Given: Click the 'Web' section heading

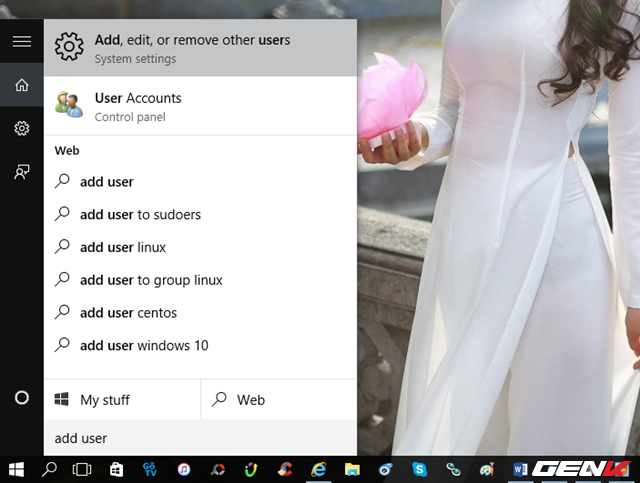Looking at the screenshot, I should 67,151.
